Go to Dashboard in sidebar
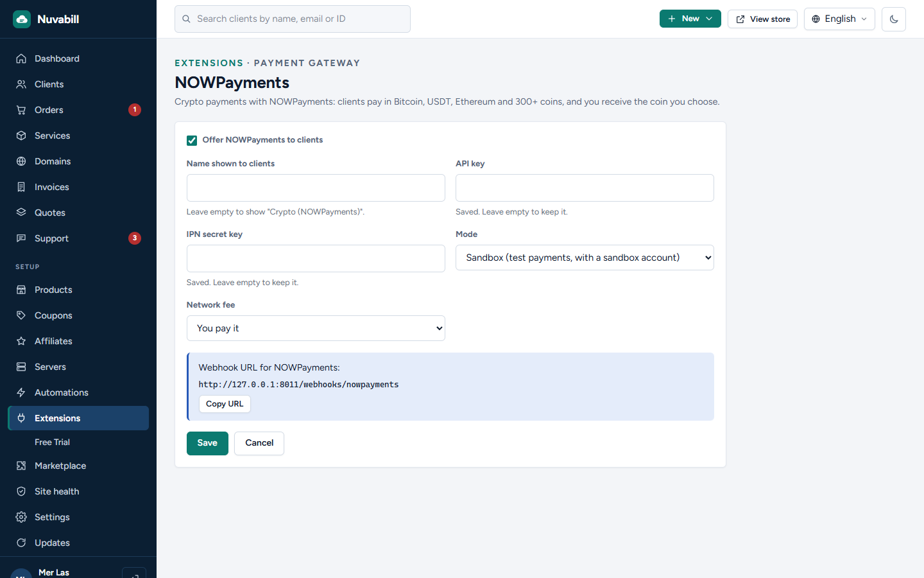The height and width of the screenshot is (578, 924). (78, 58)
